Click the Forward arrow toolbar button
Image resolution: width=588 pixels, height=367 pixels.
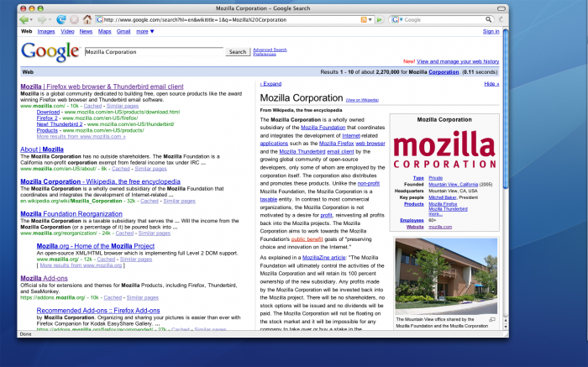click(x=42, y=19)
